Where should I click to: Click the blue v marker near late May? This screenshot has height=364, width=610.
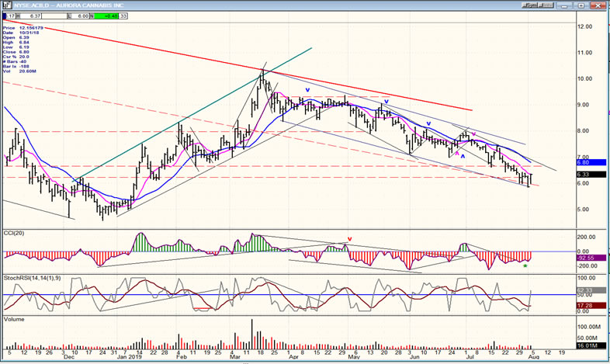point(386,101)
